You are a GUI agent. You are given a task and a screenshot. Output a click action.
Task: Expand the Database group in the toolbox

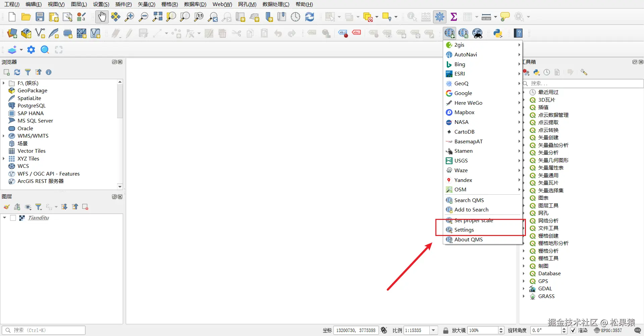click(524, 274)
